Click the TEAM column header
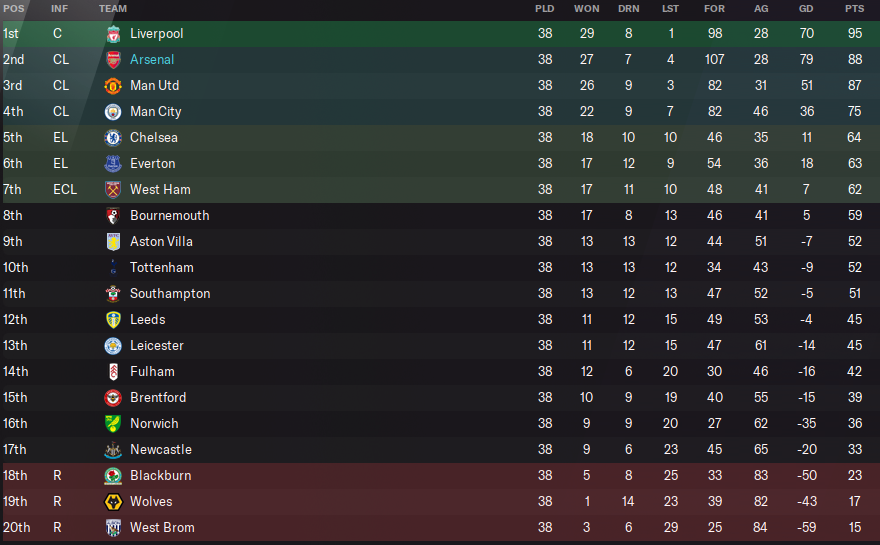This screenshot has width=880, height=545. [x=113, y=9]
